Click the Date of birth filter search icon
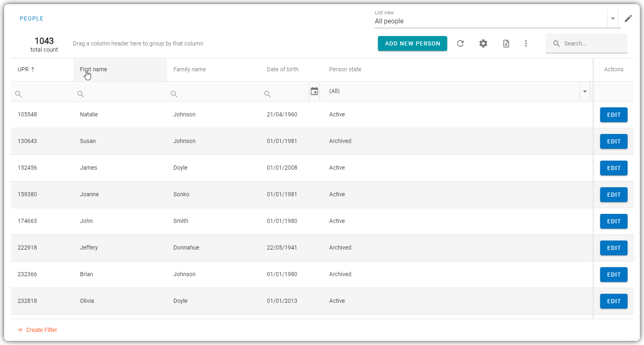The height and width of the screenshot is (345, 644). point(268,94)
